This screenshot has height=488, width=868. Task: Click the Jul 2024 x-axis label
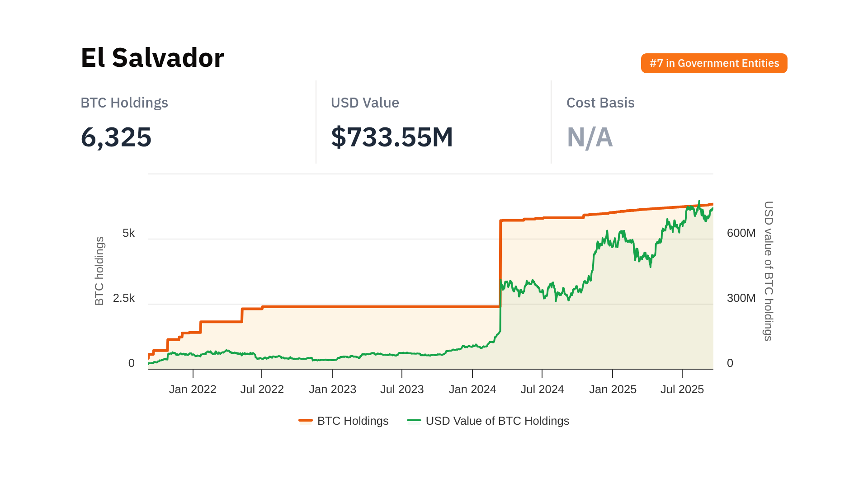click(542, 389)
